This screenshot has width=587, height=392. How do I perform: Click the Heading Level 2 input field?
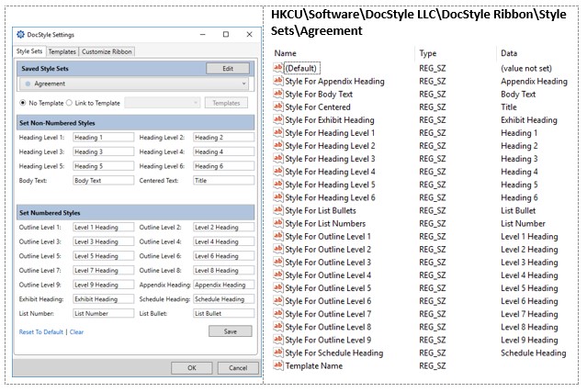pos(224,138)
